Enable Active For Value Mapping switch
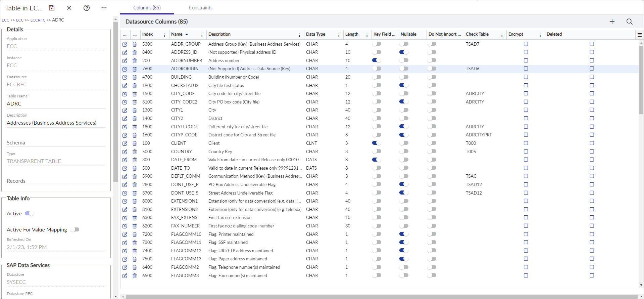This screenshot has height=299, width=644. (75, 229)
